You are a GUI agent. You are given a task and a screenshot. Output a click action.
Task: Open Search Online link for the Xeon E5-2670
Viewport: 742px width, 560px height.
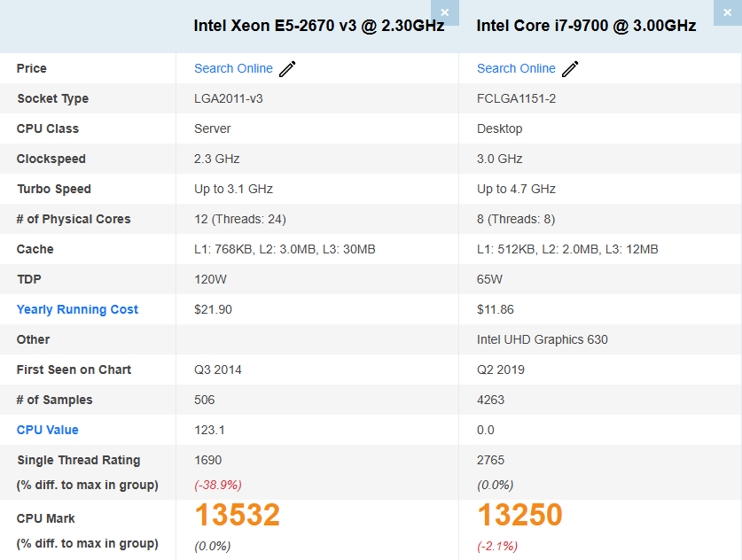coord(233,68)
